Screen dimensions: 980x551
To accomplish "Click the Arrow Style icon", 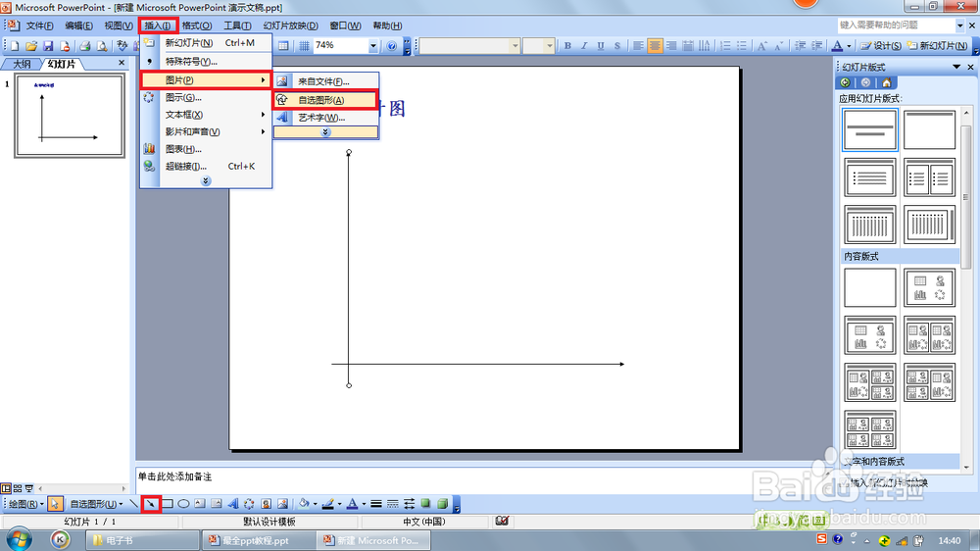I will (x=409, y=504).
